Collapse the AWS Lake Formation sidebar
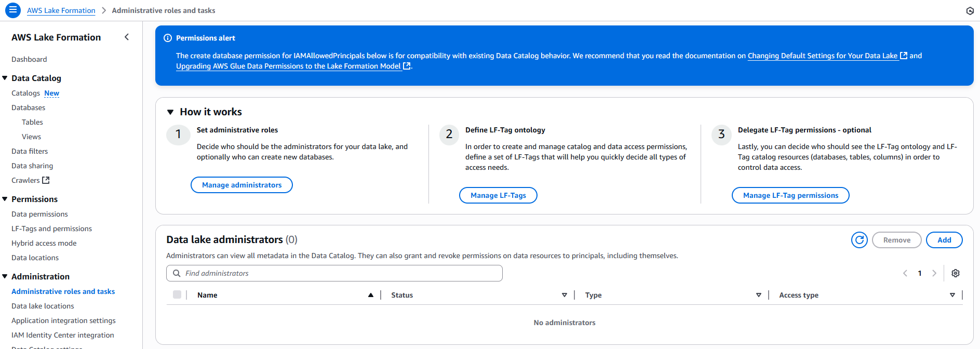Image resolution: width=980 pixels, height=349 pixels. click(x=127, y=37)
